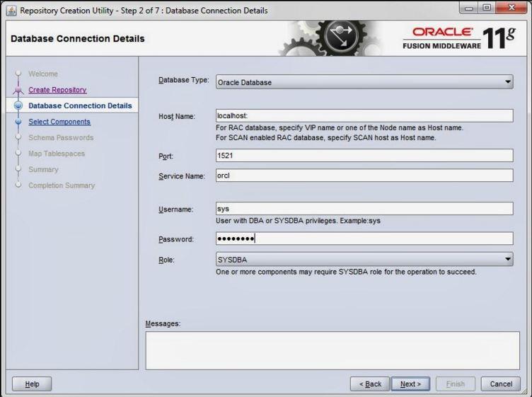Viewport: 532px width, 397px height.
Task: Click the 'User with DBA or SYSDBA privileges' hint
Action: pyautogui.click(x=298, y=221)
